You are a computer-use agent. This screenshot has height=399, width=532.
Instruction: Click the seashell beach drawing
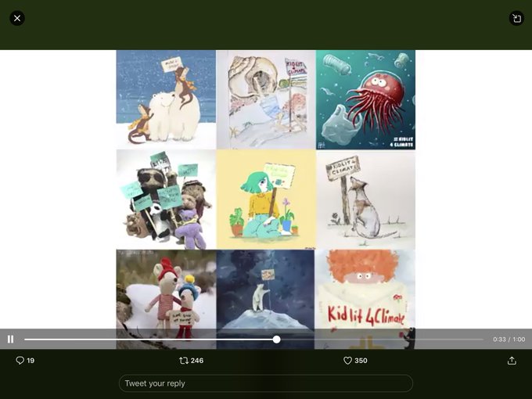(266, 100)
